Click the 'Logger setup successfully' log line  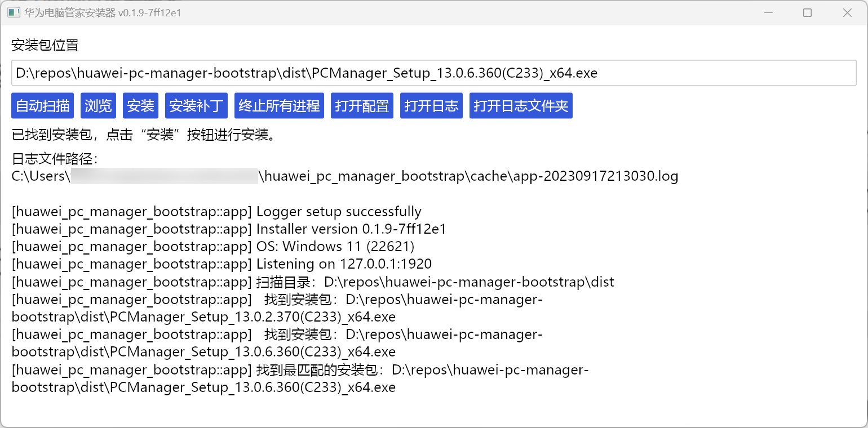point(216,212)
